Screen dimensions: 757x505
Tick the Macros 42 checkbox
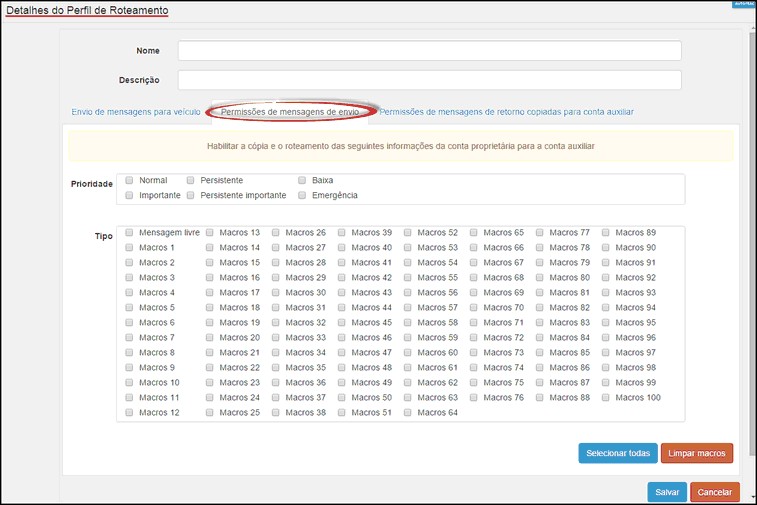click(x=341, y=277)
